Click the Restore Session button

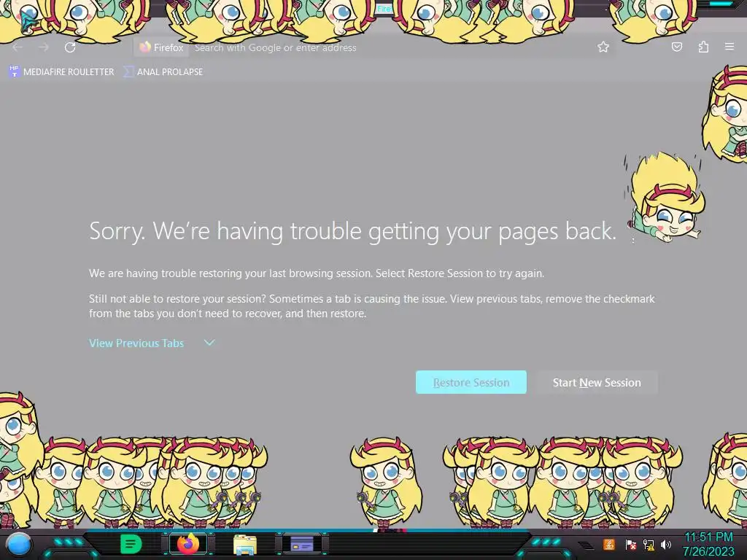click(x=471, y=382)
